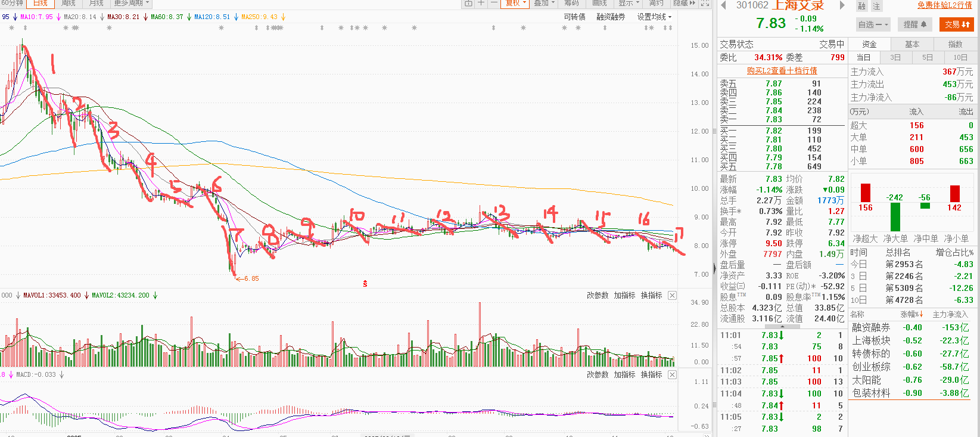Select the 日线 daily chart period

click(41, 4)
